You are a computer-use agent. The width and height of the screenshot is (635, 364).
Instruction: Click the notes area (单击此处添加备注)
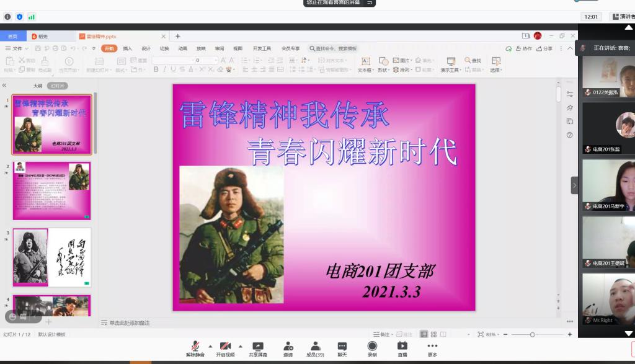(129, 322)
